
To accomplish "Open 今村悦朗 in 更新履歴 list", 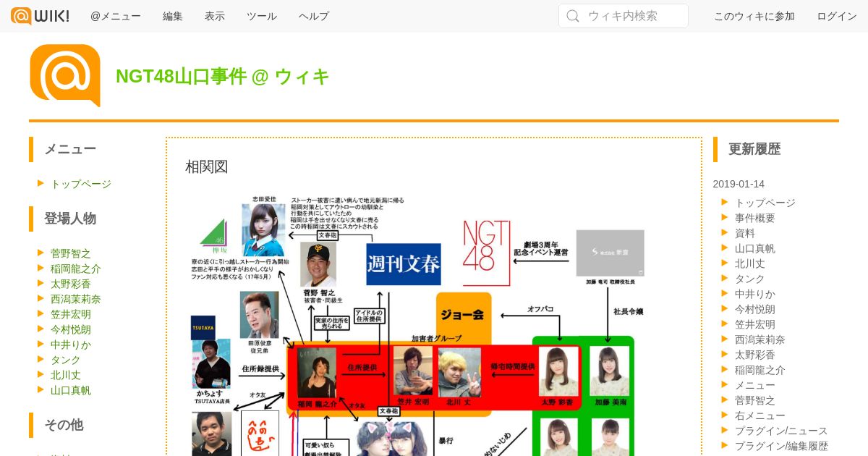I will pos(755,309).
